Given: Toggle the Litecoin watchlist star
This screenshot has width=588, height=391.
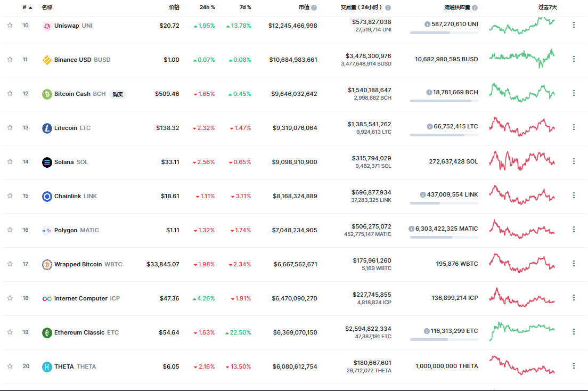Looking at the screenshot, I should [x=10, y=128].
